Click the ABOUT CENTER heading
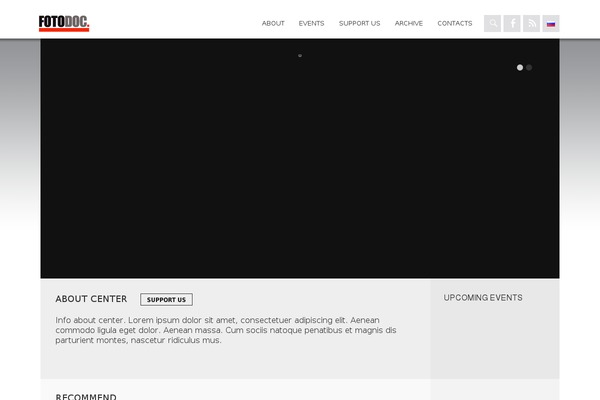600x400 pixels. (x=91, y=299)
